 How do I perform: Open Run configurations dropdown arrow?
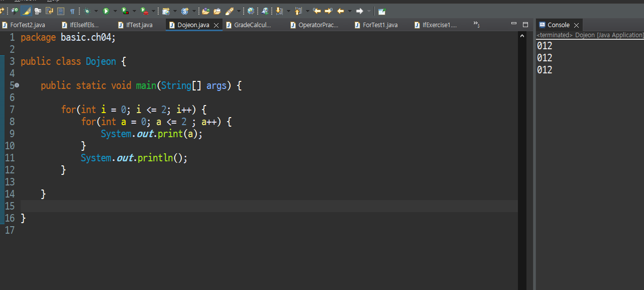coord(115,11)
